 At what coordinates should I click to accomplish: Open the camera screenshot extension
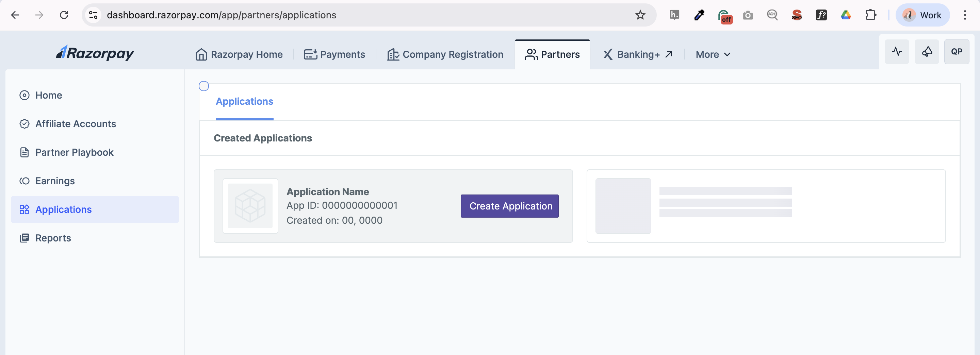coord(748,15)
